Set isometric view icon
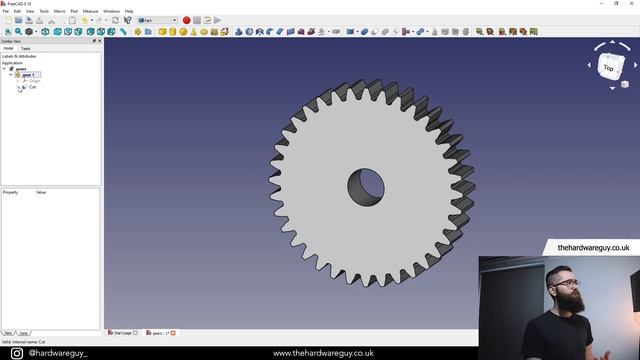Viewport: 640px width, 360px height. click(x=45, y=31)
